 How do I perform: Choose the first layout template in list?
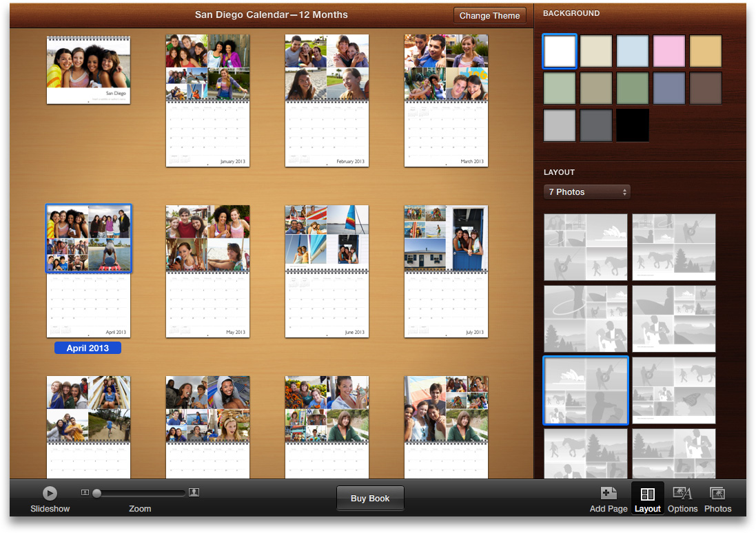pyautogui.click(x=586, y=247)
